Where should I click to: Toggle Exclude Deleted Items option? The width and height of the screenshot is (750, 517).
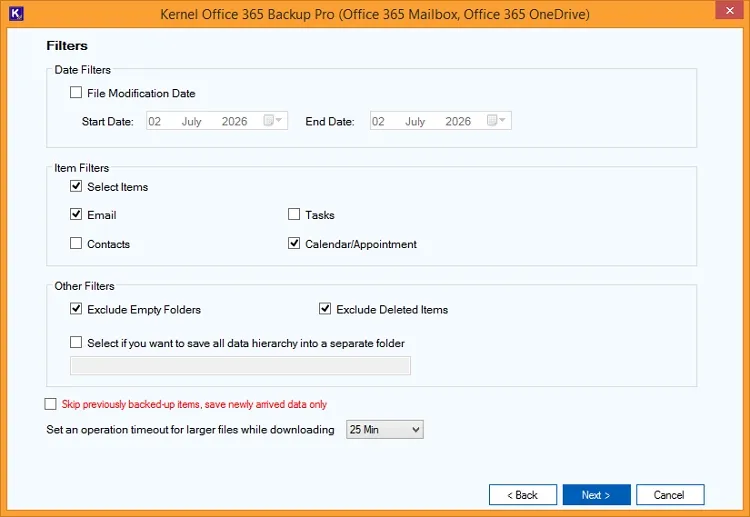[x=325, y=309]
